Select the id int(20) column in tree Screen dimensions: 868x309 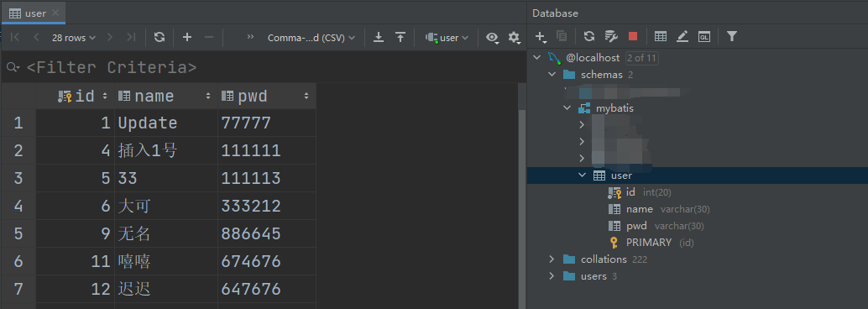(x=640, y=192)
